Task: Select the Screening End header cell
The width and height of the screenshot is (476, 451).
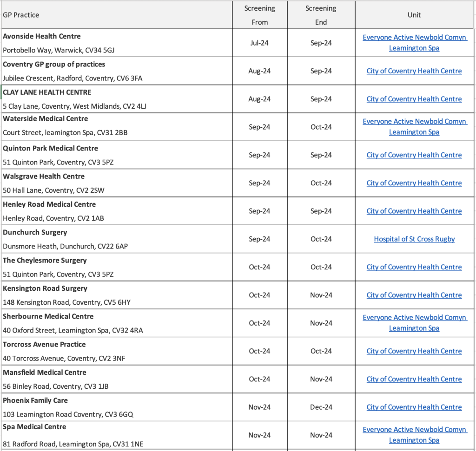Action: pyautogui.click(x=321, y=15)
